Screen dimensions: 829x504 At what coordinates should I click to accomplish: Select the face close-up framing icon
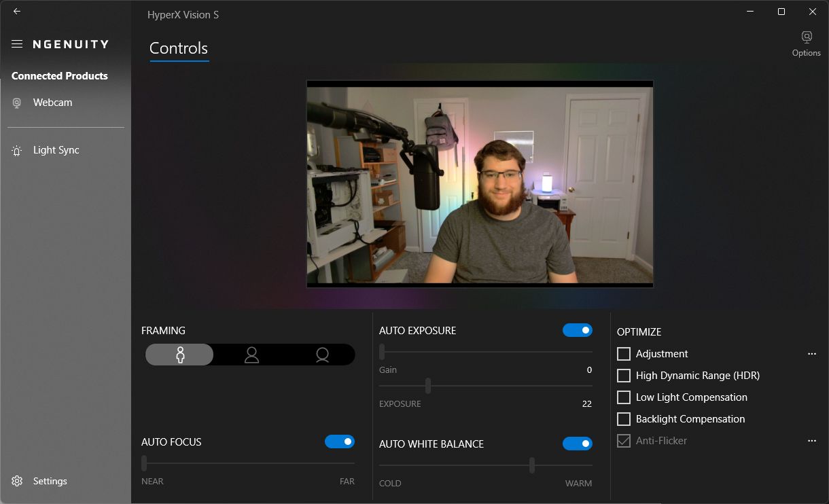click(x=322, y=355)
